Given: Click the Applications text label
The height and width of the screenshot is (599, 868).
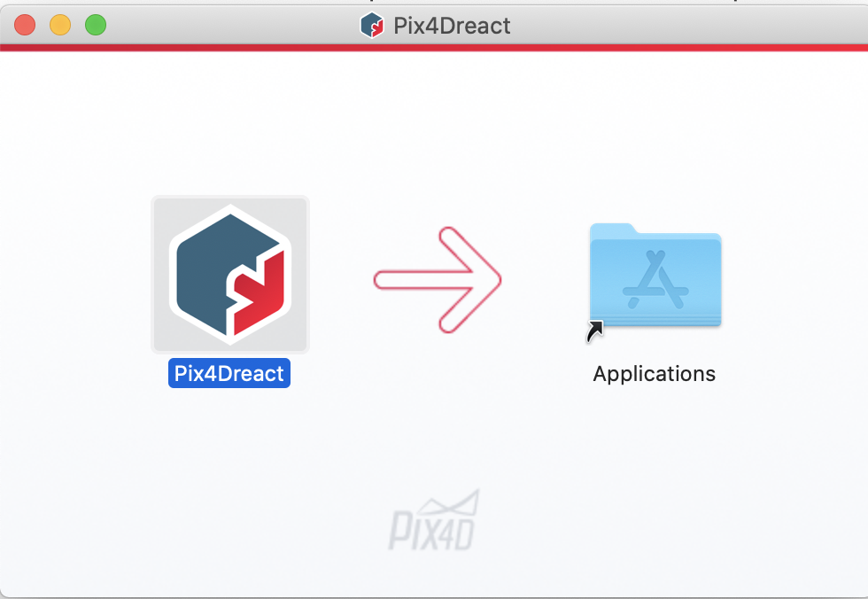Looking at the screenshot, I should (654, 373).
